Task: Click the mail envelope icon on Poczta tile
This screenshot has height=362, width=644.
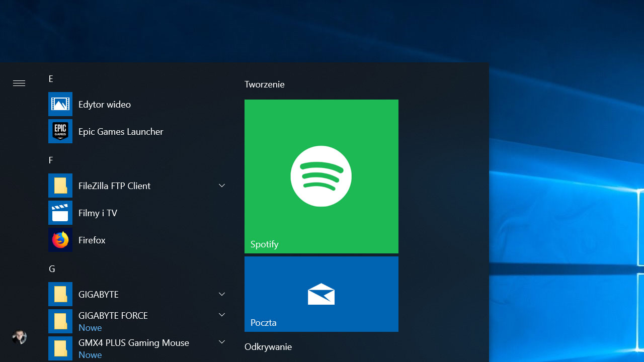Action: 321,294
